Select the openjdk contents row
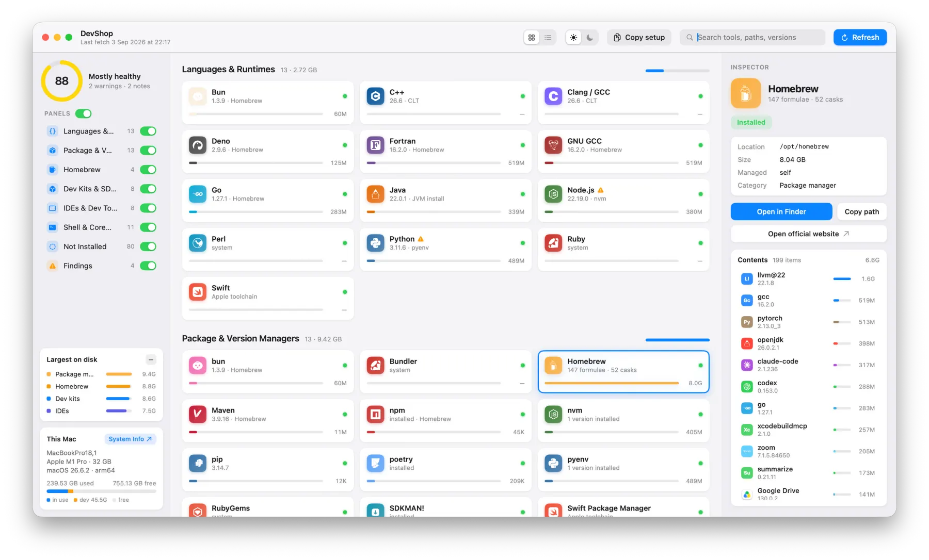This screenshot has height=560, width=929. click(x=808, y=344)
